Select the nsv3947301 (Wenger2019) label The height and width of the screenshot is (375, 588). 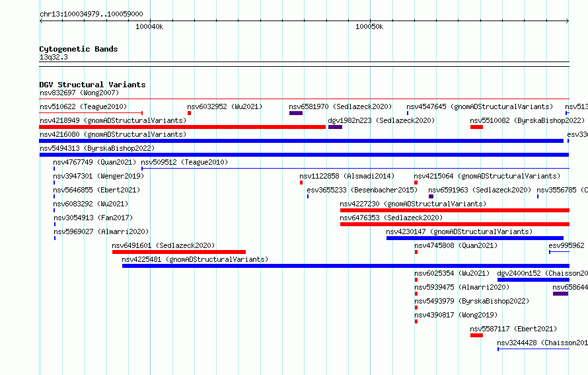pyautogui.click(x=98, y=176)
